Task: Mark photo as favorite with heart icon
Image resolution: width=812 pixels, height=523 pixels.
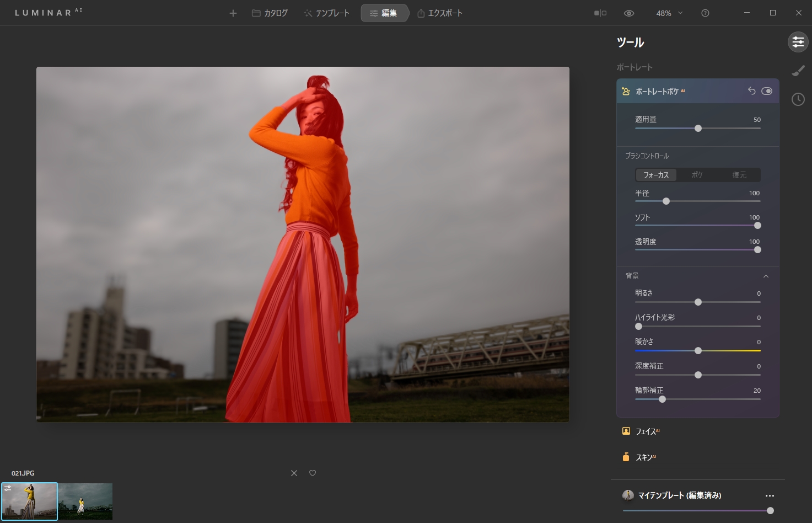Action: [x=313, y=473]
